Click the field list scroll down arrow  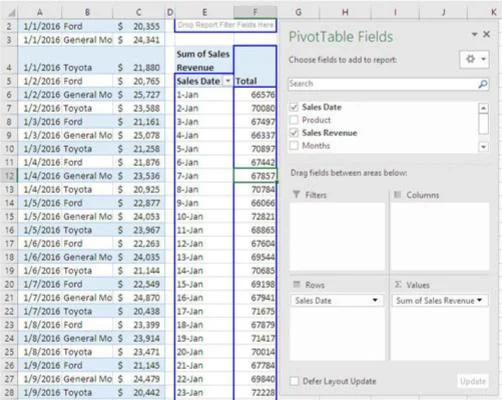(483, 147)
